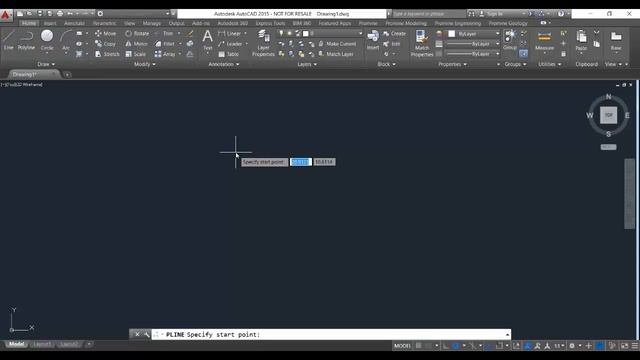Toggle grid display in status bar
This screenshot has height=360, width=640.
click(x=418, y=346)
